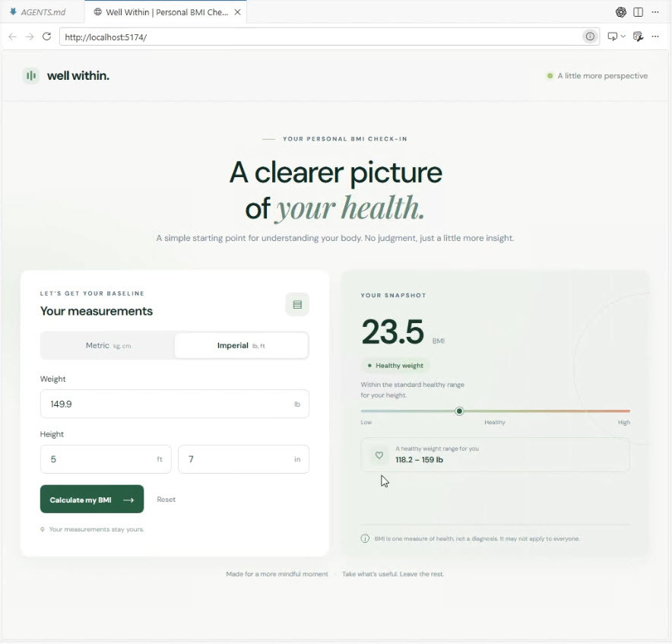The width and height of the screenshot is (672, 644).
Task: Click the well within brand name
Action: point(78,76)
